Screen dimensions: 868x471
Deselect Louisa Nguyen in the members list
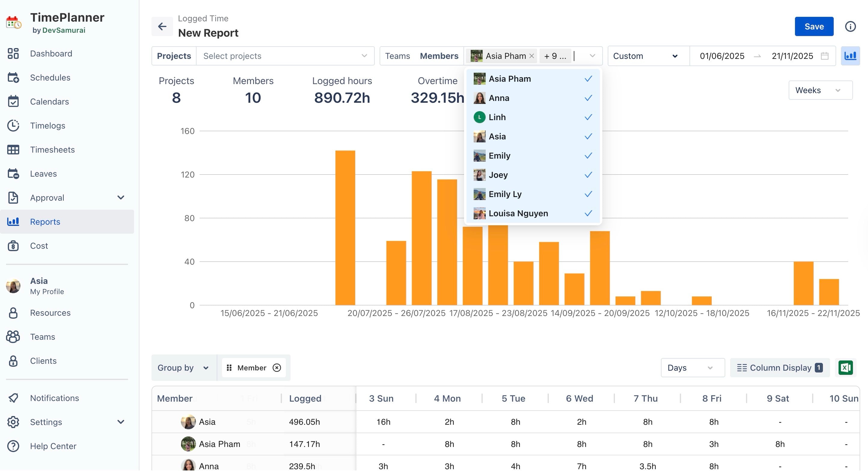pos(533,214)
